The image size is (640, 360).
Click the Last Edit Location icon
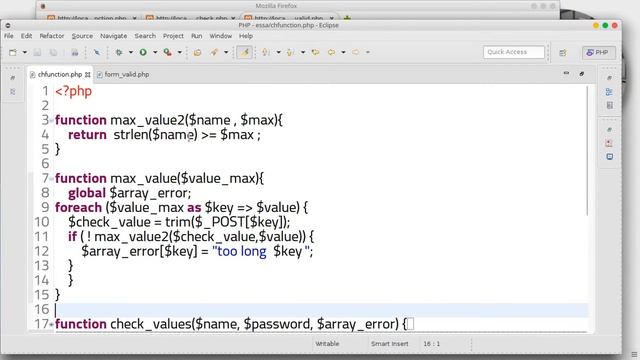pyautogui.click(x=316, y=52)
